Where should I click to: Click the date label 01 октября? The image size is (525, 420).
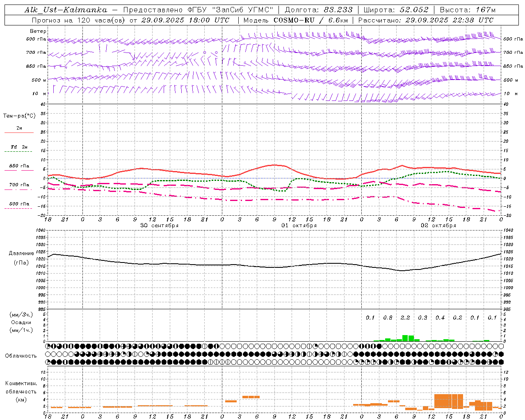coord(299,226)
